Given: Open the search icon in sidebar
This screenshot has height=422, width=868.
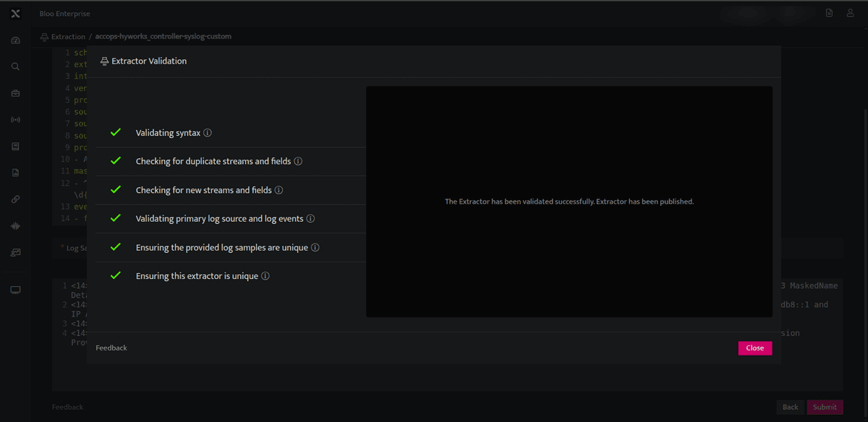Looking at the screenshot, I should coord(15,66).
